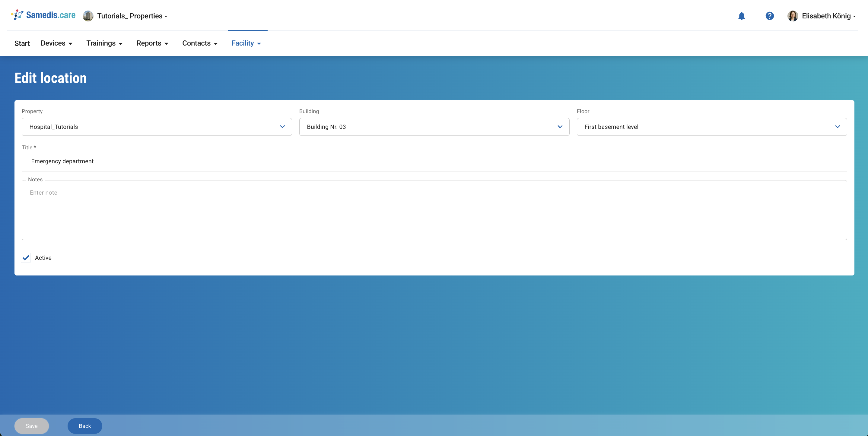Click the Save button
The width and height of the screenshot is (868, 436).
tap(31, 425)
